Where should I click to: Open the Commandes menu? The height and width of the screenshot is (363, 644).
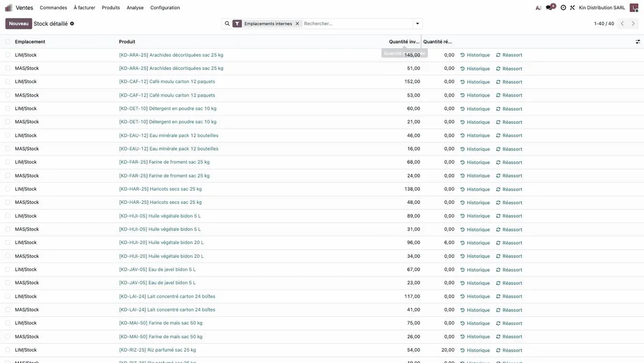pos(54,8)
